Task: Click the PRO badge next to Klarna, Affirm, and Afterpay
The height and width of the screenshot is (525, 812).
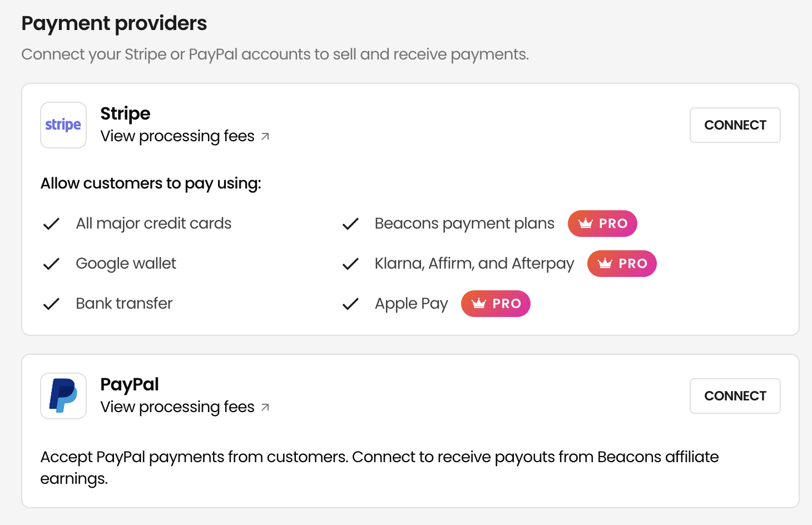Action: pyautogui.click(x=622, y=264)
